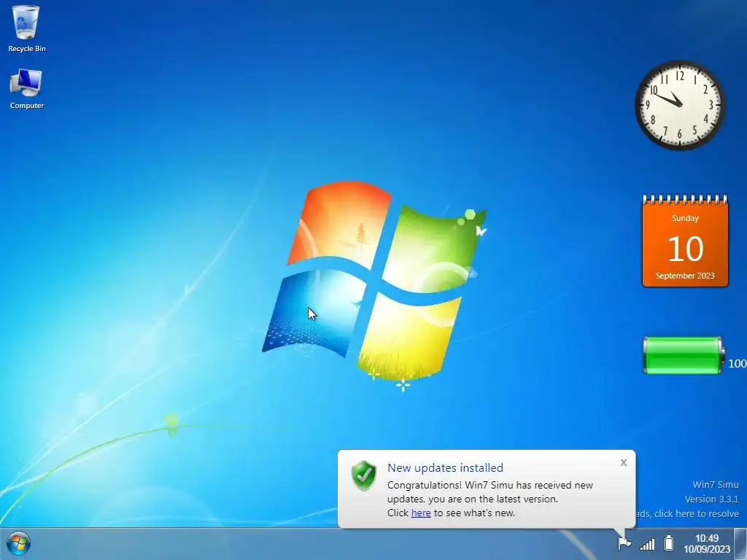
Task: Click the green battery gadget
Action: click(683, 355)
